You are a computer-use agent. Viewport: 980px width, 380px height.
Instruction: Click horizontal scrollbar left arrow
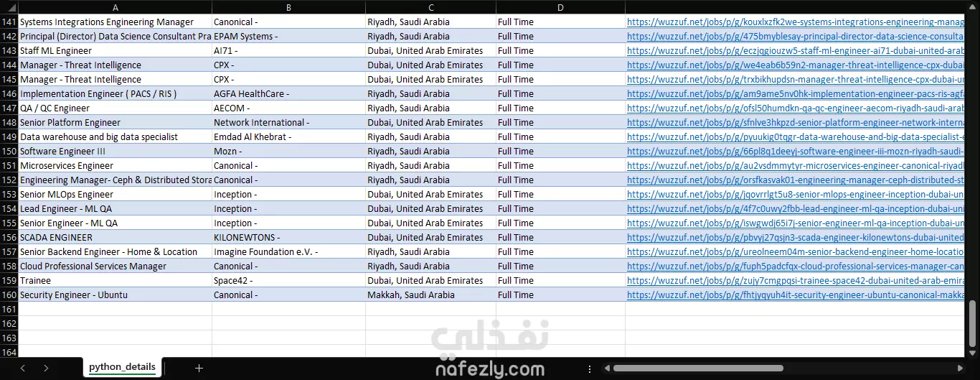[606, 369]
